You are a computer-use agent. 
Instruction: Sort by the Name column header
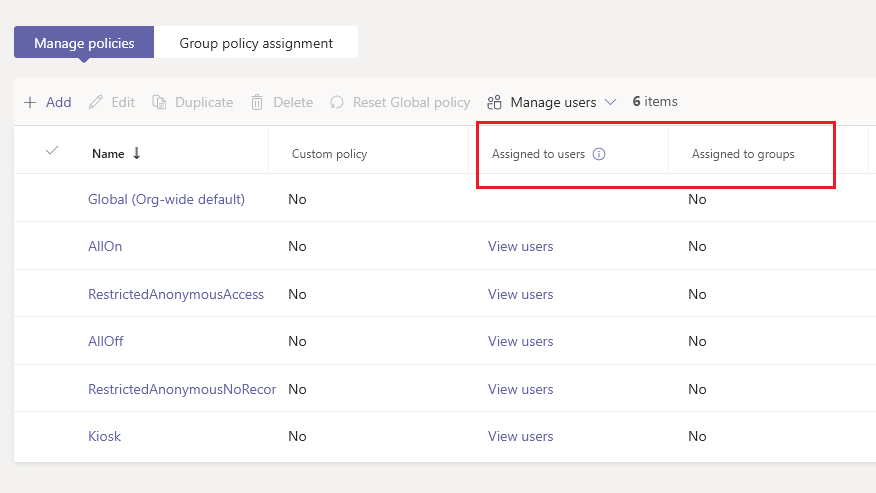pos(108,154)
